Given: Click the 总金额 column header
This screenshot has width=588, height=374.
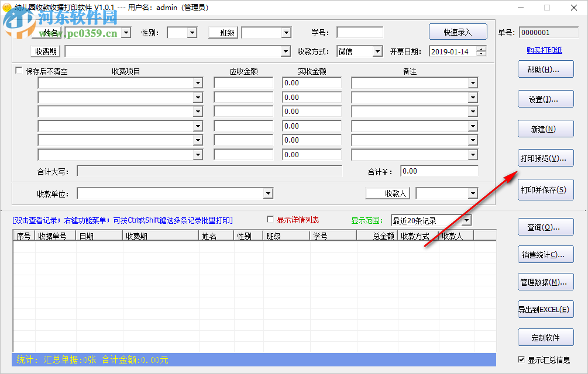Looking at the screenshot, I should pos(377,236).
